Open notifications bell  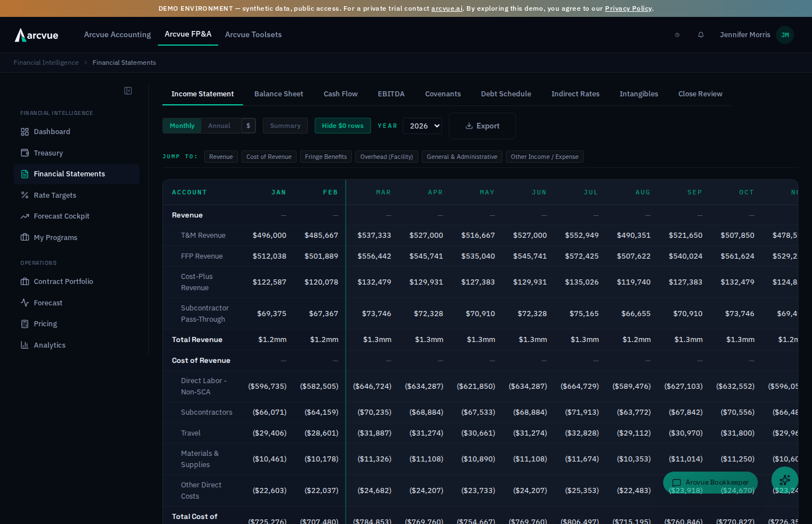tap(701, 35)
